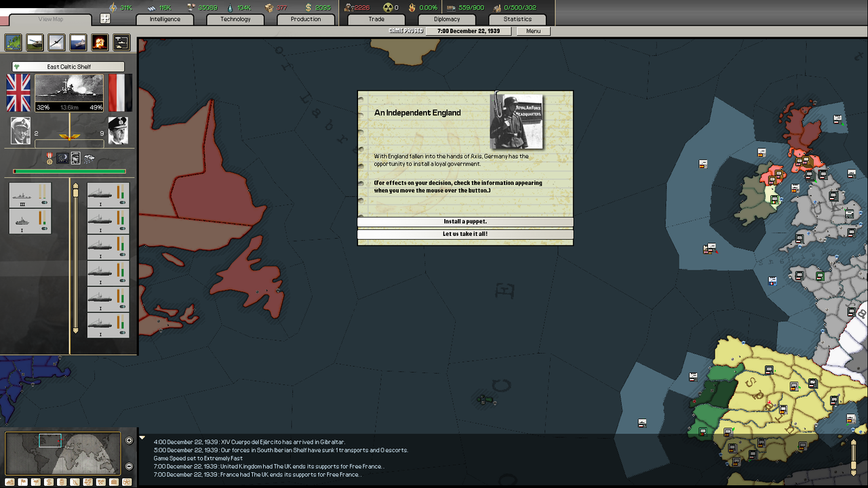The width and height of the screenshot is (868, 488).
Task: Select the nuclear explosion icon
Action: pos(100,42)
